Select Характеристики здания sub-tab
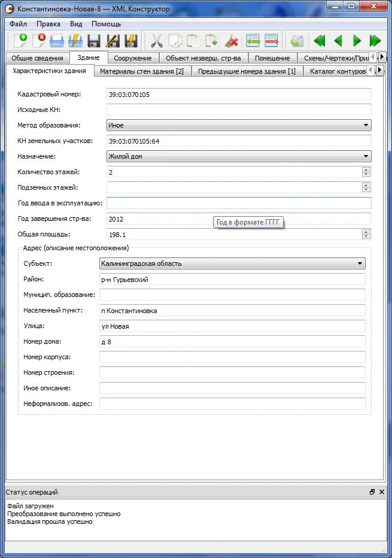The width and height of the screenshot is (392, 558). point(49,71)
